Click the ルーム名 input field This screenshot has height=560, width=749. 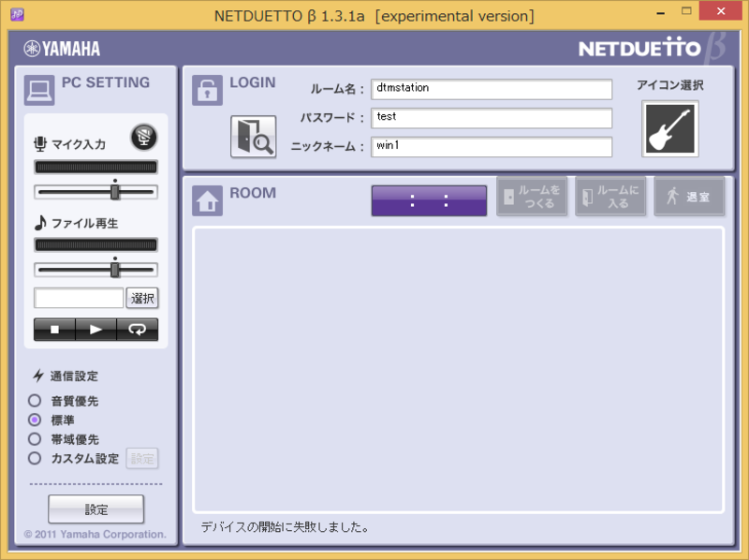point(492,89)
